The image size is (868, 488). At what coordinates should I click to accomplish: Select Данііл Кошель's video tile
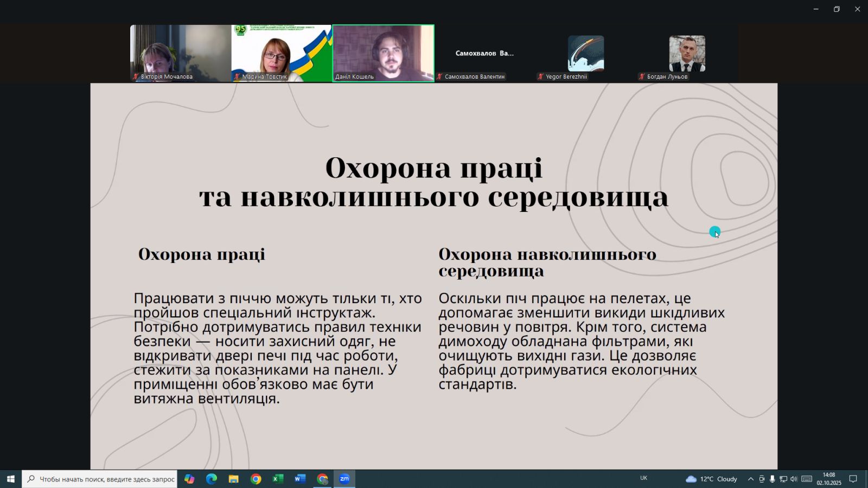click(x=383, y=53)
